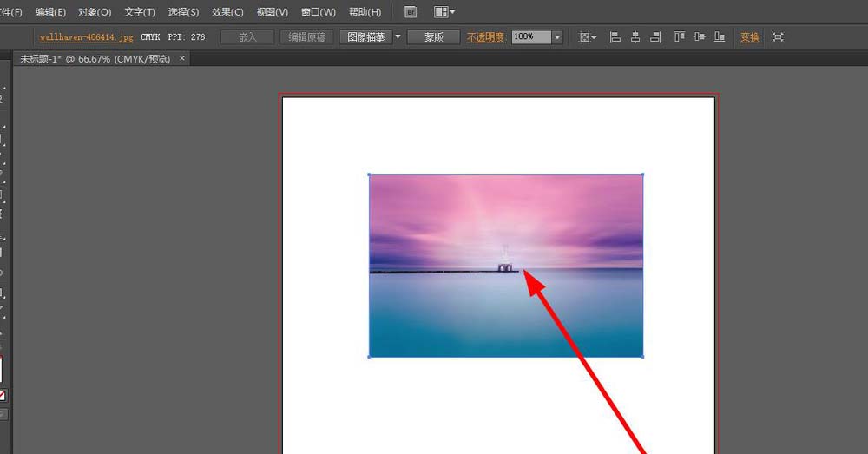Open the wallhaven-406414.jpg linked file link
868x454 pixels.
point(87,37)
